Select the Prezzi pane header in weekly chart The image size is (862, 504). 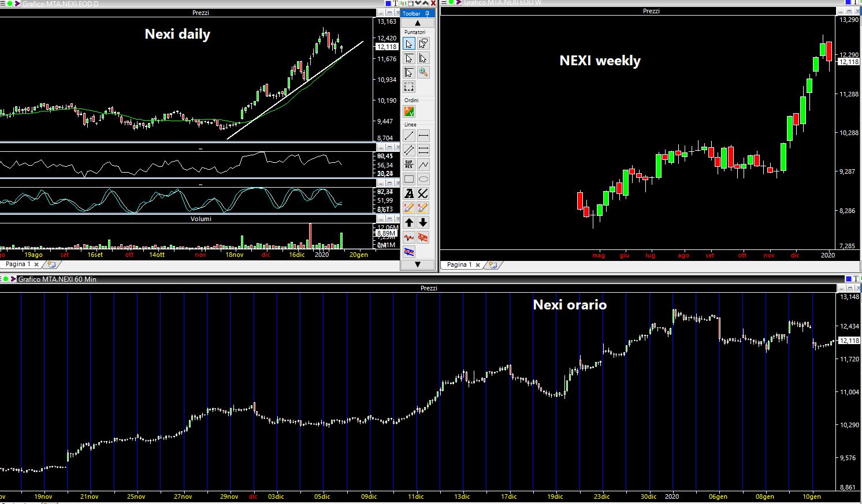[x=651, y=11]
